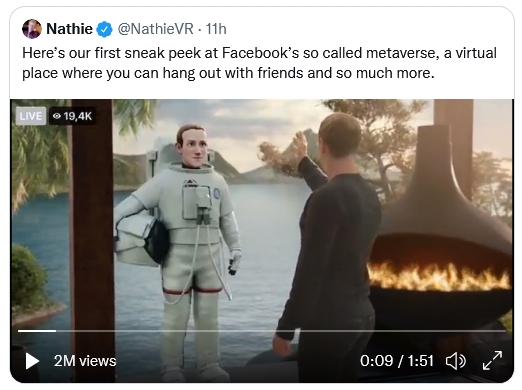
Task: Expand the video to fullscreen
Action: click(492, 360)
